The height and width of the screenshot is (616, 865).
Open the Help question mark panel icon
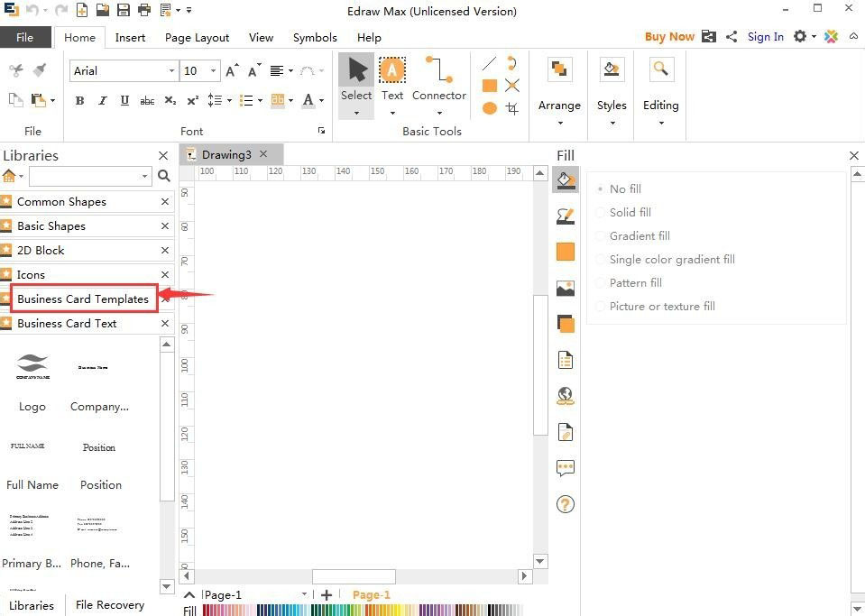tap(566, 504)
